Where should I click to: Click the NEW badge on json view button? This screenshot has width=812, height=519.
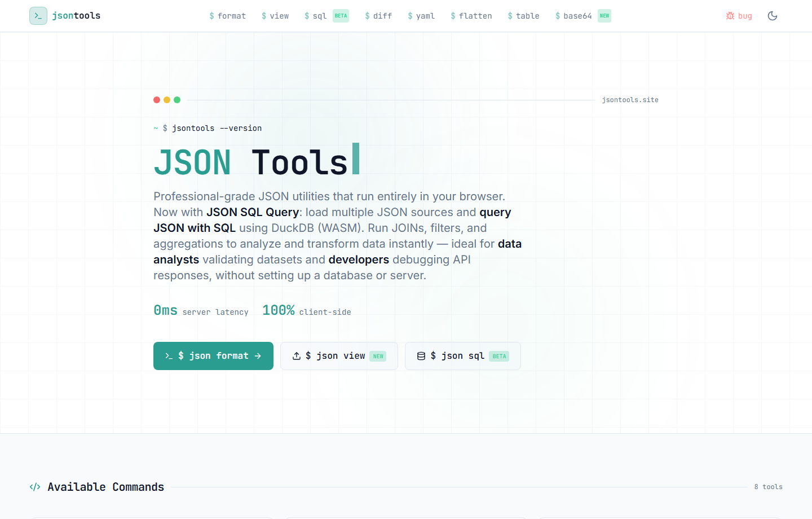tap(378, 357)
